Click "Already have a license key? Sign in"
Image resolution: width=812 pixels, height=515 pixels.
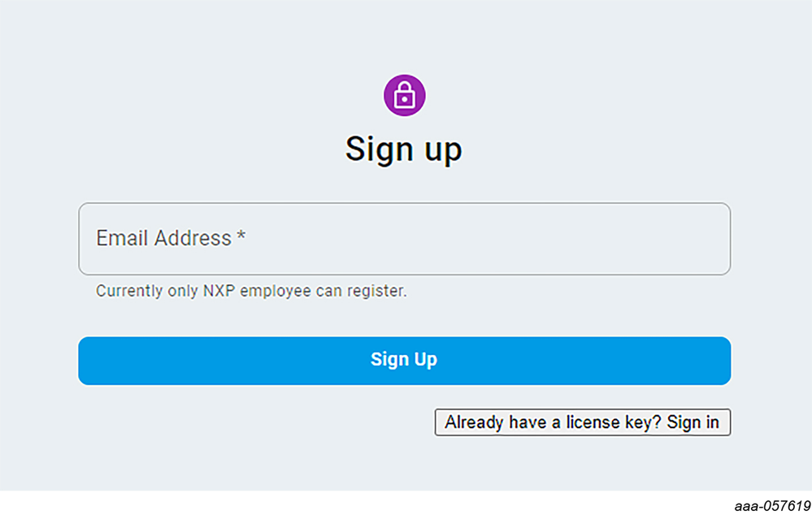click(x=582, y=422)
